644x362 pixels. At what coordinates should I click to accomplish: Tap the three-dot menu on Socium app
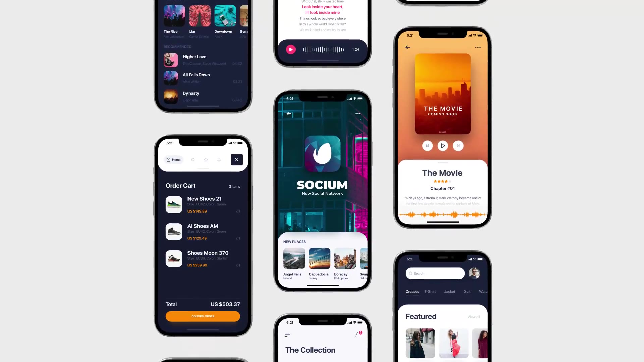[357, 114]
